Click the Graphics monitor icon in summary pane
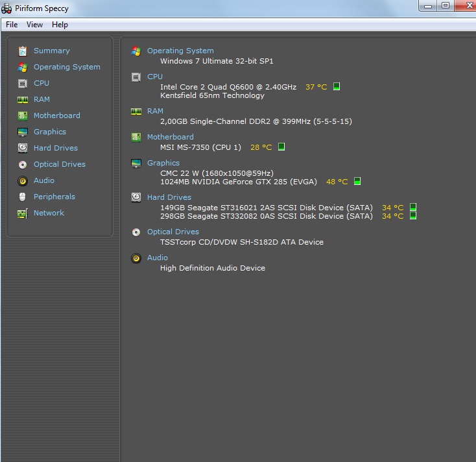 136,164
